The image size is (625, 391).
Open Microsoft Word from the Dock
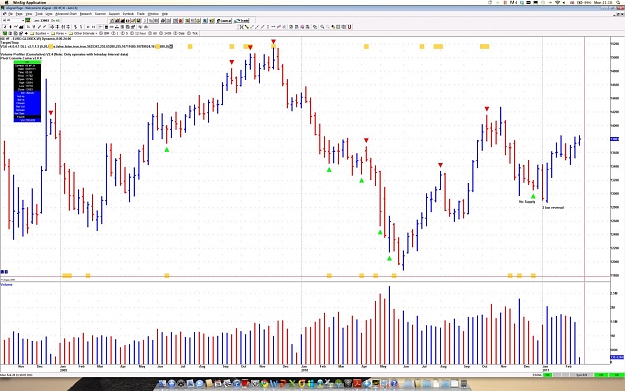point(274,384)
